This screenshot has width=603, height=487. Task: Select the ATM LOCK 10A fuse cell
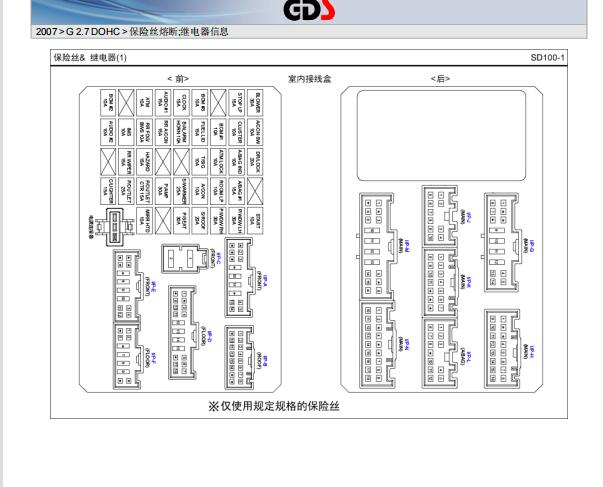click(x=218, y=162)
